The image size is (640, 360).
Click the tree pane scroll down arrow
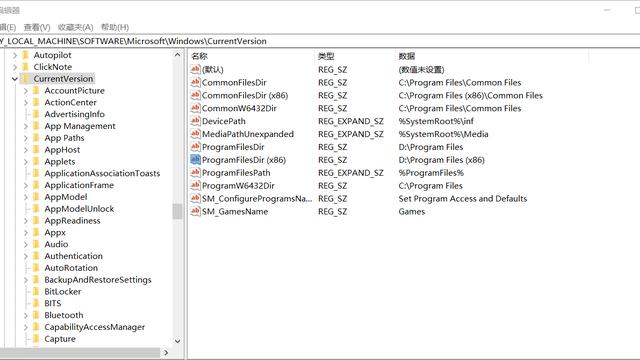tap(178, 341)
